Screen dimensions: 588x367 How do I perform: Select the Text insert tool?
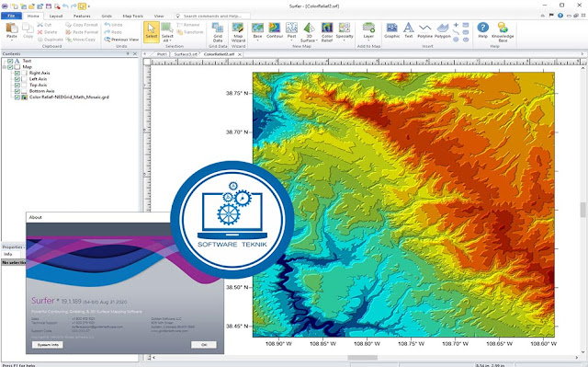408,30
